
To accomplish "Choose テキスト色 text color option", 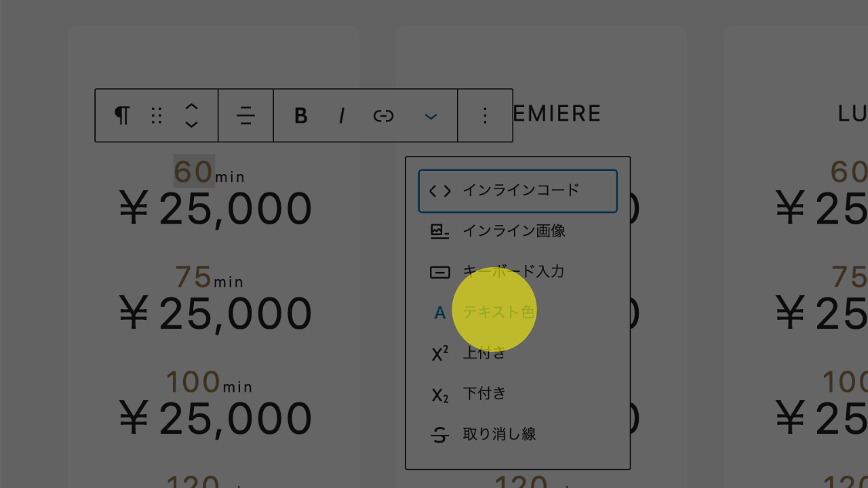I will click(518, 312).
